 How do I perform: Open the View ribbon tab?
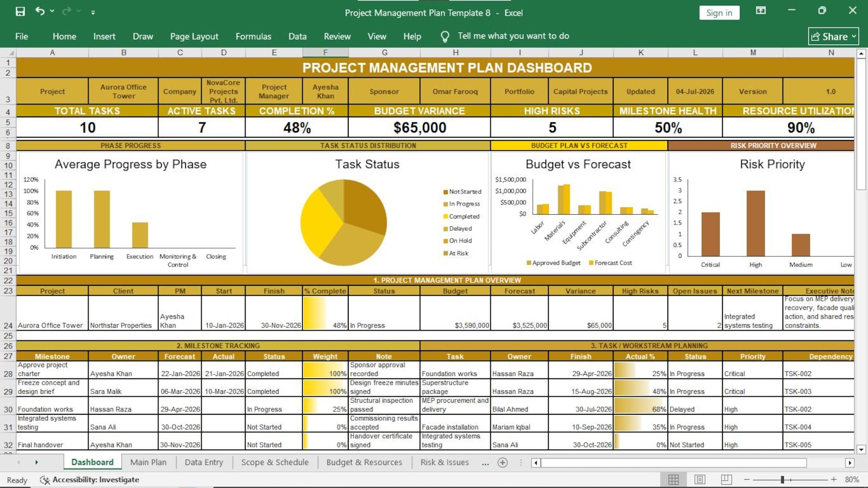click(x=377, y=36)
